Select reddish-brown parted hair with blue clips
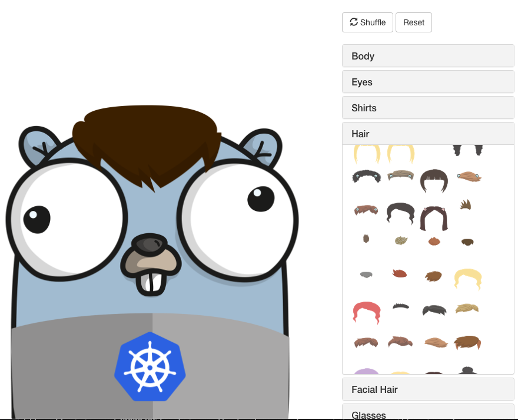 pos(366,210)
